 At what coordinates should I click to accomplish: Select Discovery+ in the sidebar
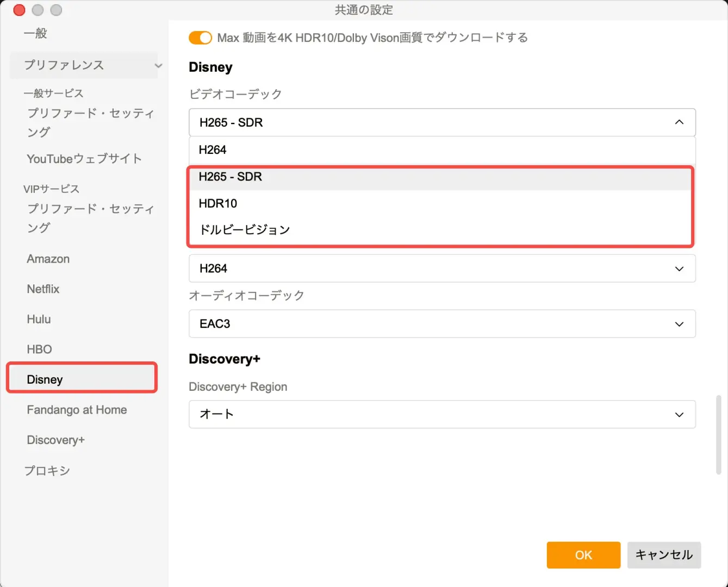[55, 440]
